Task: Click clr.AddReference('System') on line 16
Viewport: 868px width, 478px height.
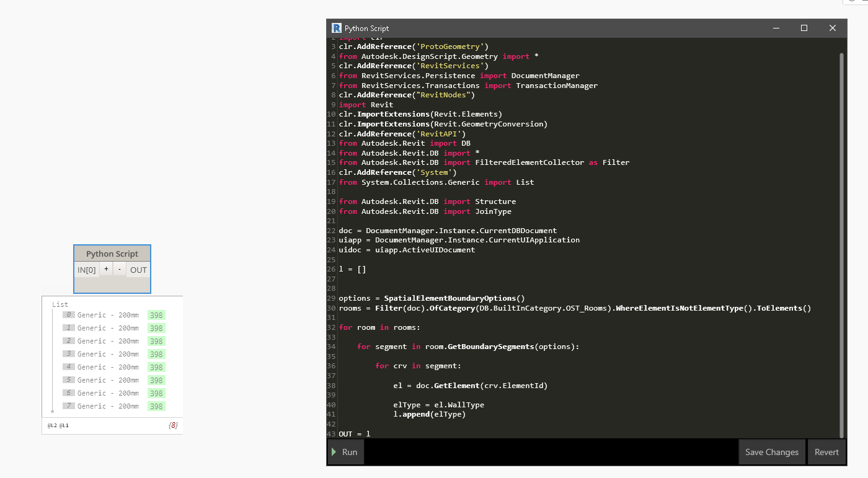Action: [x=397, y=172]
